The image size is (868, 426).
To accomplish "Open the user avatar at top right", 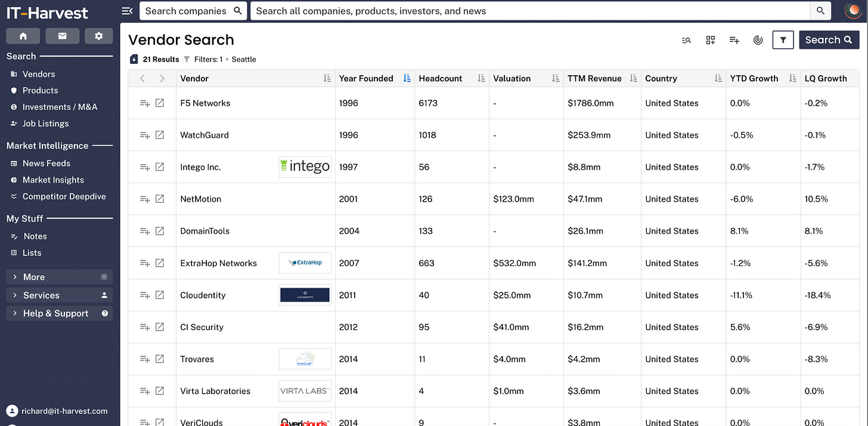I will coord(853,10).
